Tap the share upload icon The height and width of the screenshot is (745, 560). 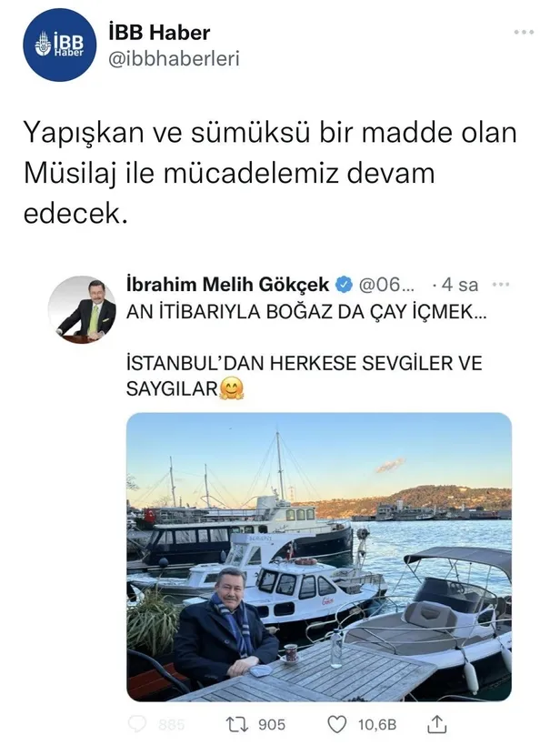click(436, 723)
